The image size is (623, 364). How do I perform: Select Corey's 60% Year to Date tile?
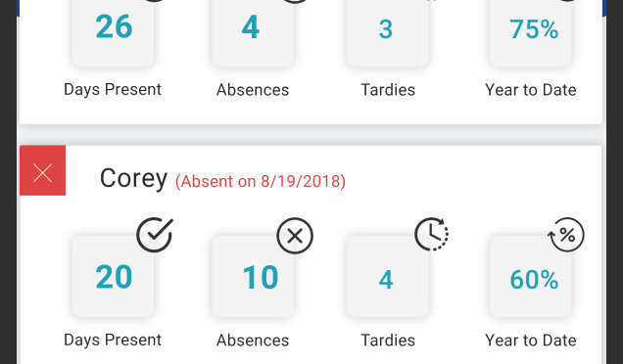(x=531, y=277)
